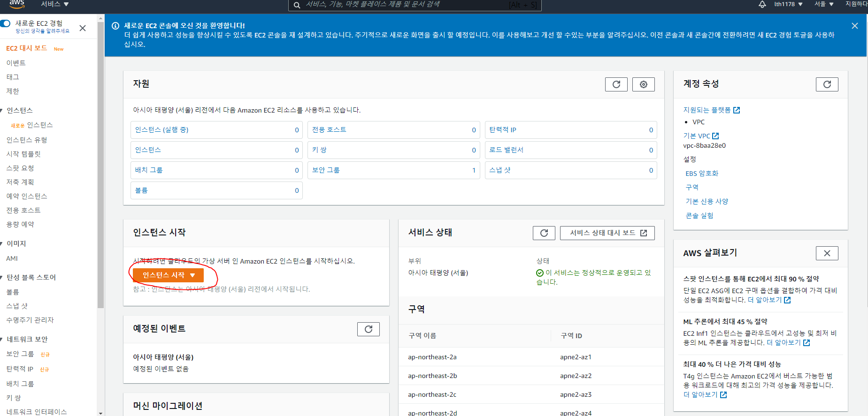Refresh the 서비스 상태 panel

pyautogui.click(x=544, y=233)
